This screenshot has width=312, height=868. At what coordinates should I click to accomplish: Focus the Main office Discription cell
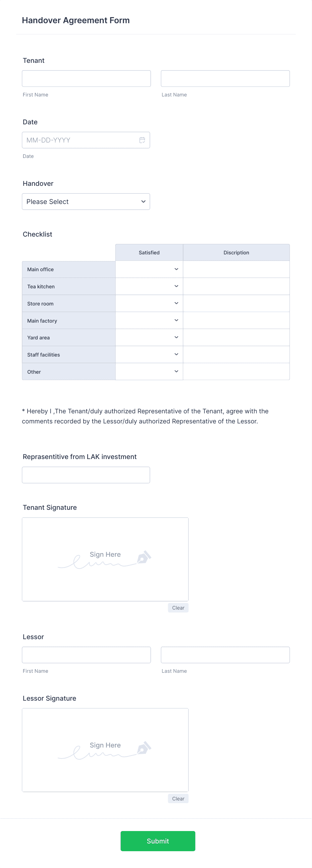236,269
